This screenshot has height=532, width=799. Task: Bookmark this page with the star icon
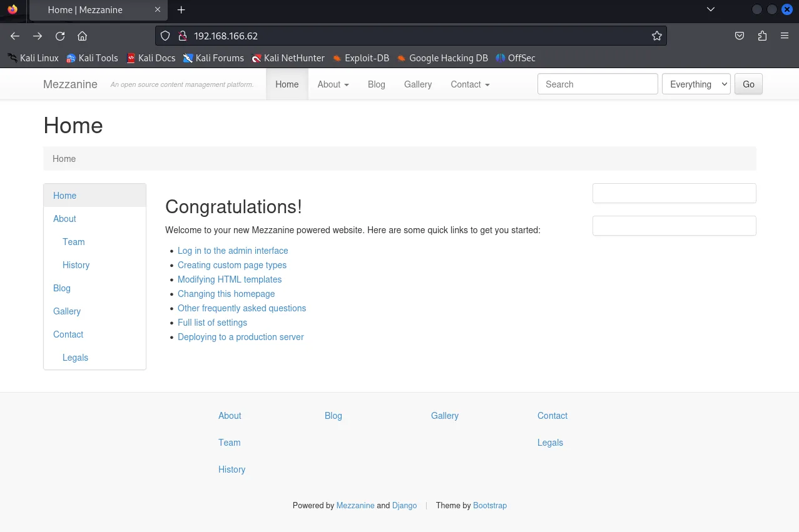tap(656, 36)
